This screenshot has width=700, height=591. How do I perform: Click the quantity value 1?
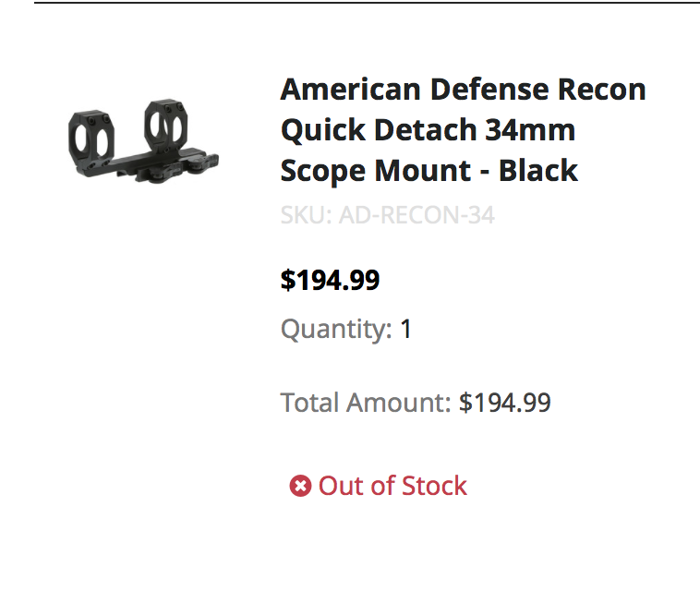[x=406, y=330]
